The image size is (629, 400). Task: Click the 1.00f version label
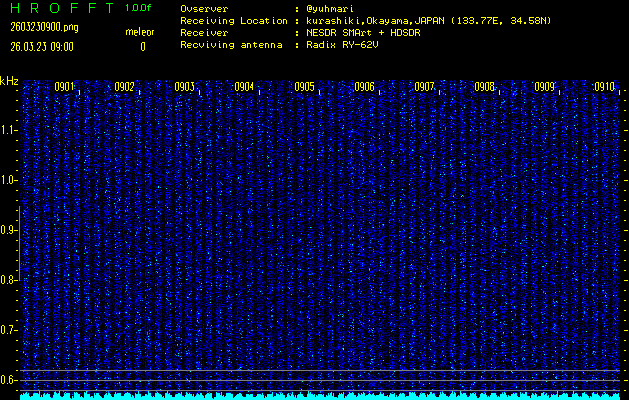pyautogui.click(x=139, y=8)
